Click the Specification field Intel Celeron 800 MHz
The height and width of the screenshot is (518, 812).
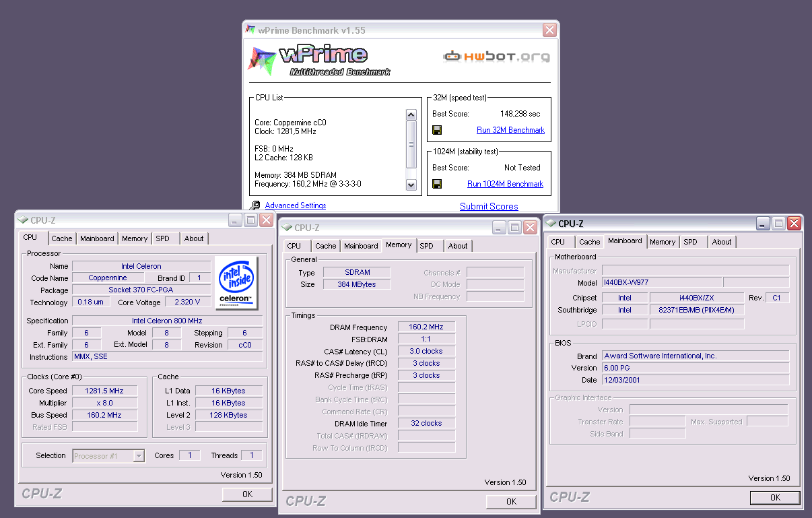[167, 321]
